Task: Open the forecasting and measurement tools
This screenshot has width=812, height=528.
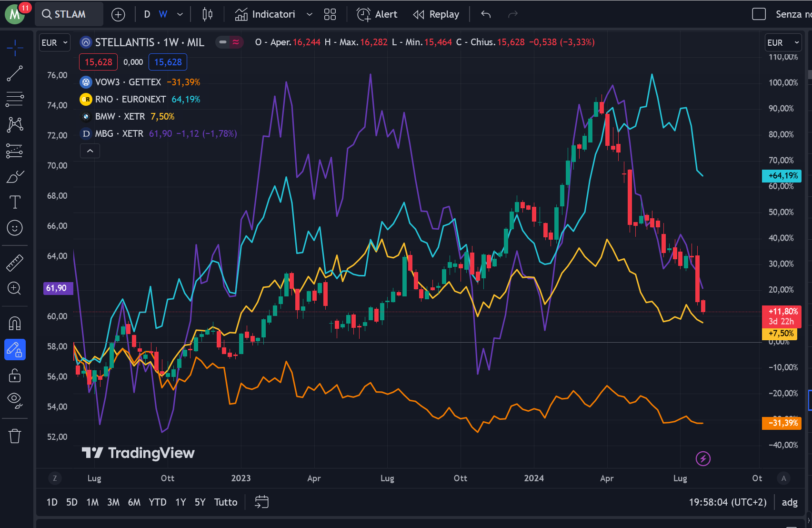Action: click(15, 151)
